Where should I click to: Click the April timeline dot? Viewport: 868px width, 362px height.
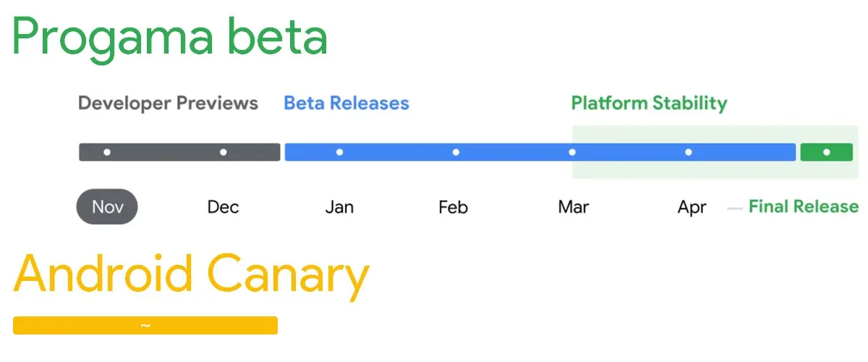689,152
